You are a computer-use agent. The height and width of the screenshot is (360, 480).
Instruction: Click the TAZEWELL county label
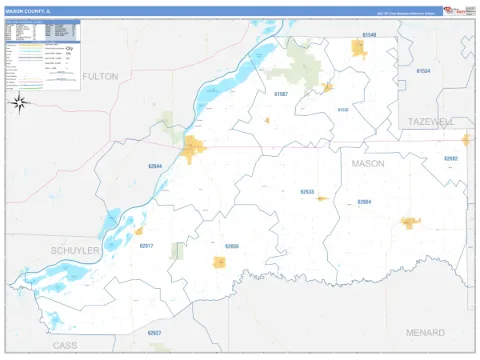[x=431, y=122]
